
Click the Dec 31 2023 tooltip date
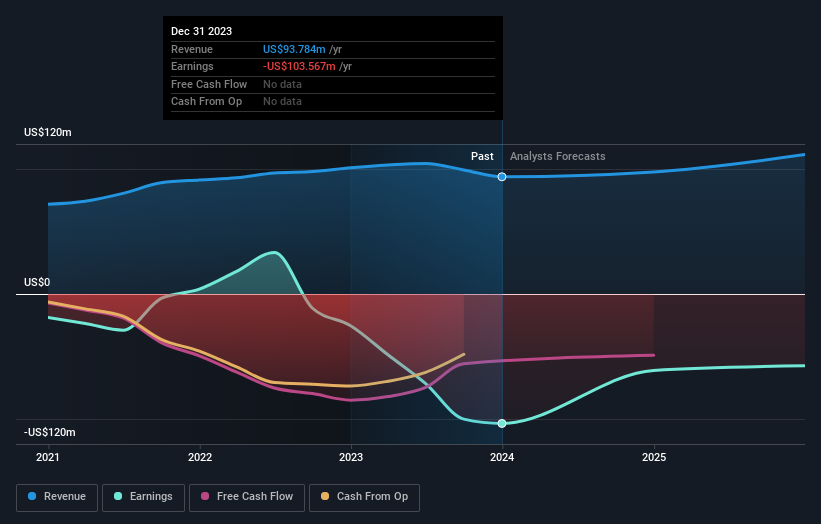pos(202,31)
